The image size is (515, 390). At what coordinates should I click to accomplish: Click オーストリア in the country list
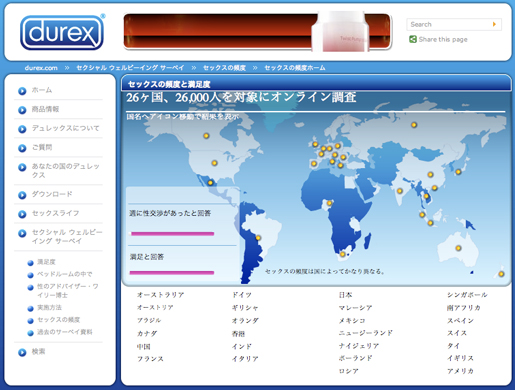pyautogui.click(x=155, y=307)
